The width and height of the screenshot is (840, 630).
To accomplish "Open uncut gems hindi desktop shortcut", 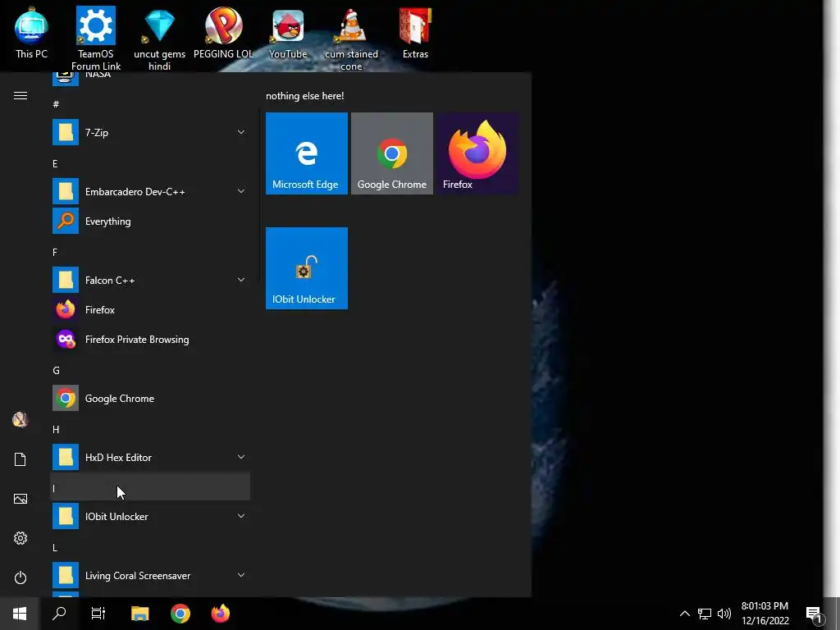I will point(159,39).
